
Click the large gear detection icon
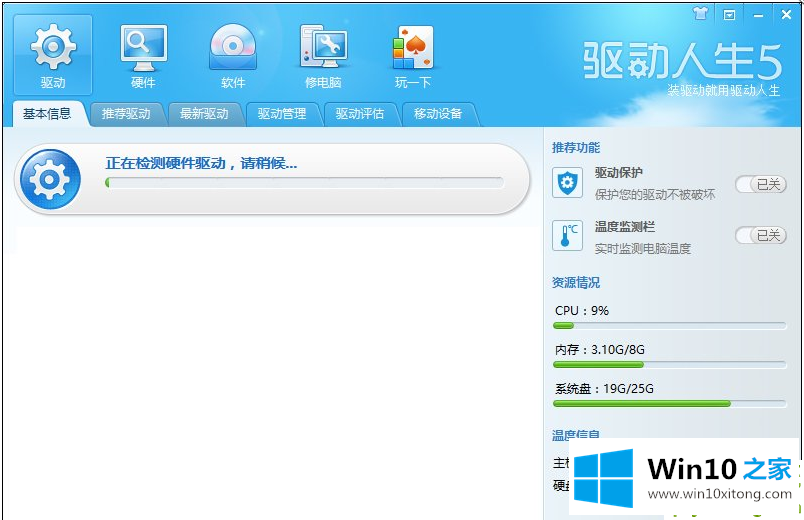50,179
